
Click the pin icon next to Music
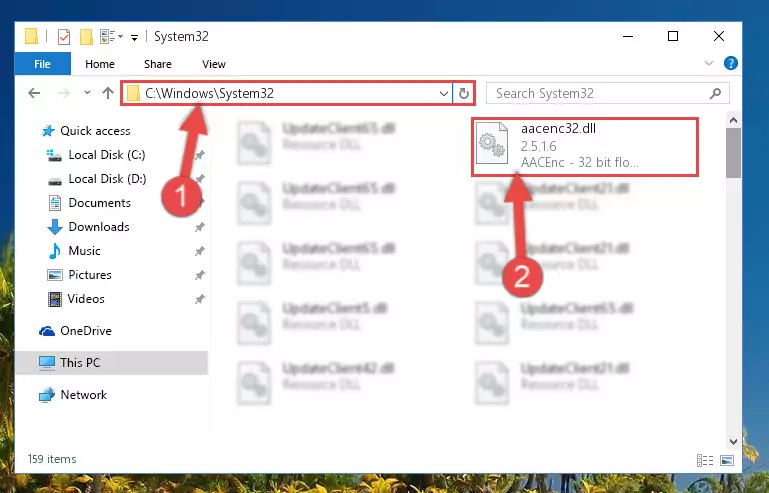pyautogui.click(x=200, y=251)
